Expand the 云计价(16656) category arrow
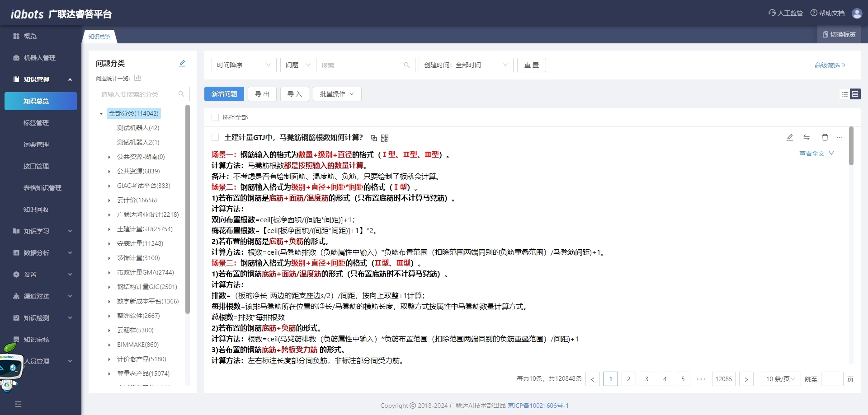The width and height of the screenshot is (868, 415). [109, 201]
